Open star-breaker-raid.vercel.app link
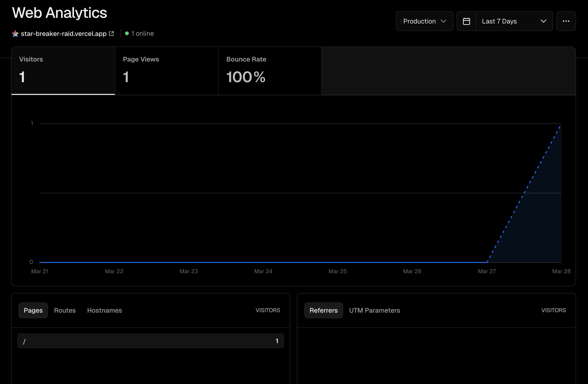588x384 pixels. pos(63,34)
